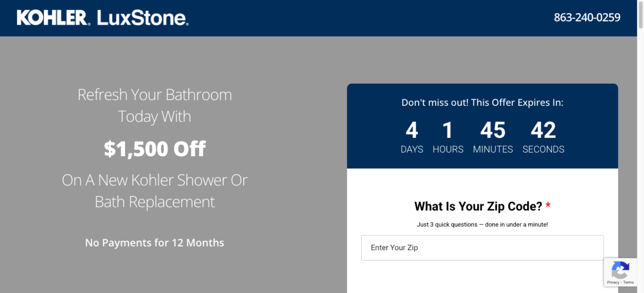Click the "Don't miss out!" offer heading
Viewport: 644px width, 293px height.
click(482, 103)
